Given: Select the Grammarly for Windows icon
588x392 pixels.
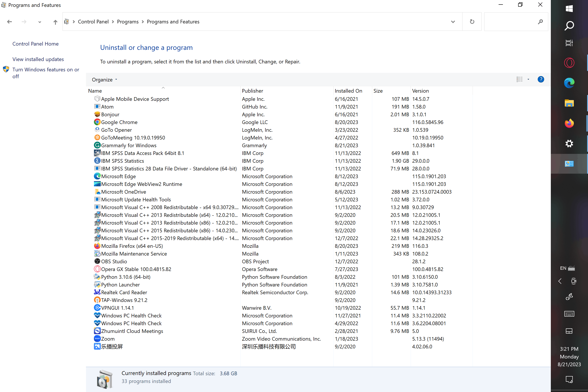Looking at the screenshot, I should (97, 145).
